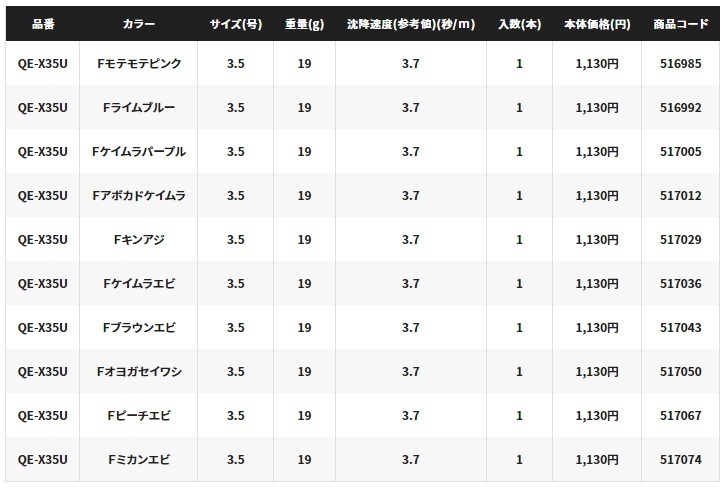
Task: Click the カラー column header
Action: point(138,21)
